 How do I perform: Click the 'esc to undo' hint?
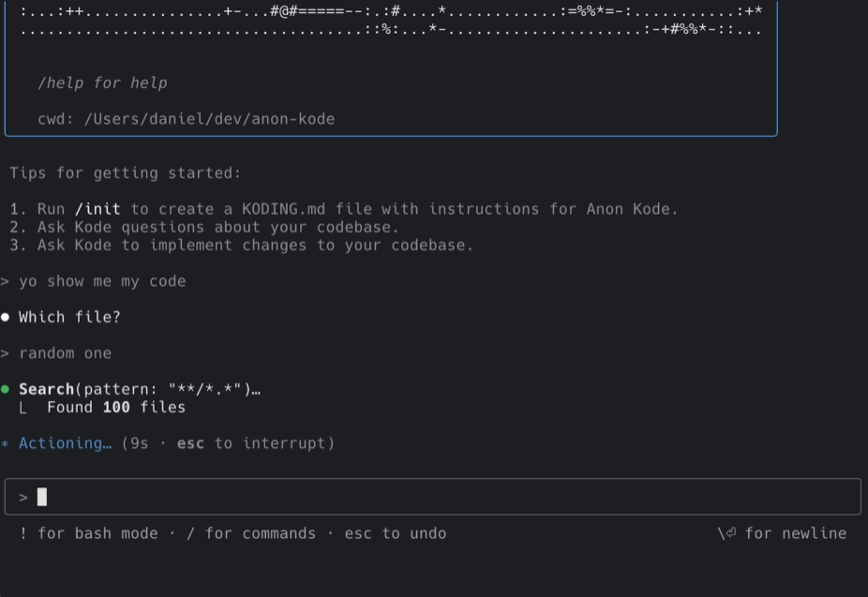tap(396, 533)
